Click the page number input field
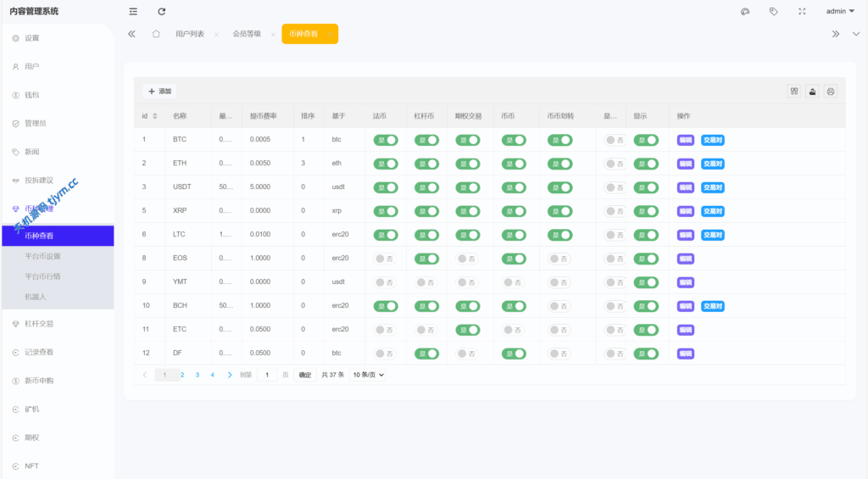Screen dimensions: 868x479 pos(267,375)
